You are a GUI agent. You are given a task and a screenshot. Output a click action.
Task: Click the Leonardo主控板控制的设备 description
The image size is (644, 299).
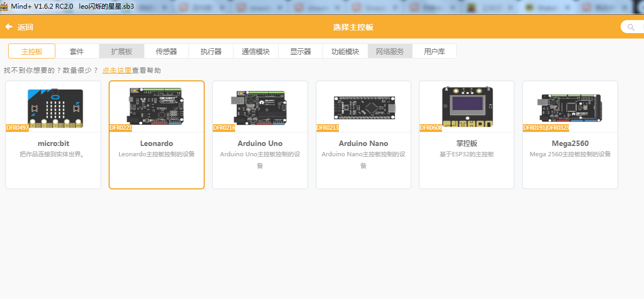(x=156, y=155)
